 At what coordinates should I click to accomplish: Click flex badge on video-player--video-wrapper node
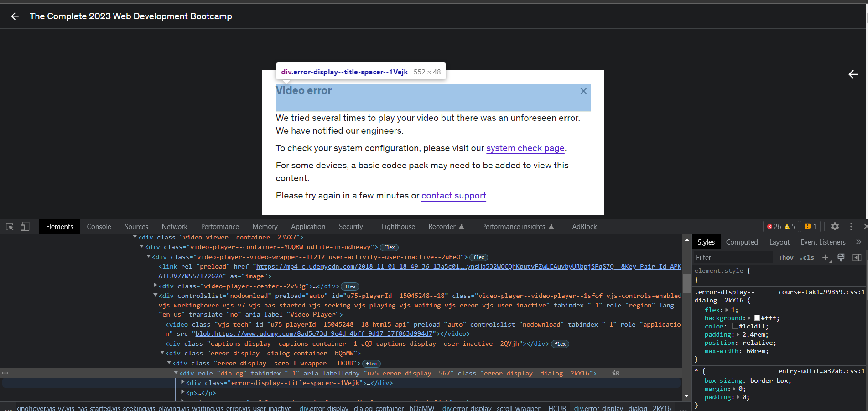click(479, 257)
